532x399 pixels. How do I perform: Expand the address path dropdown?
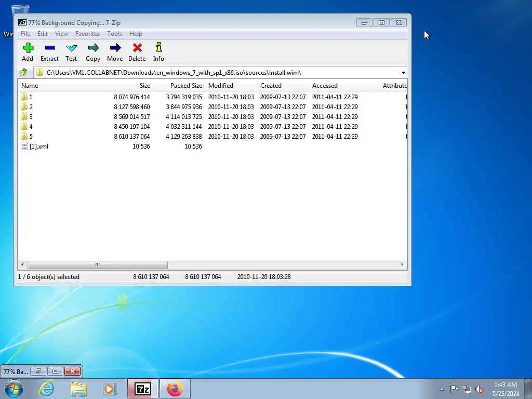403,73
